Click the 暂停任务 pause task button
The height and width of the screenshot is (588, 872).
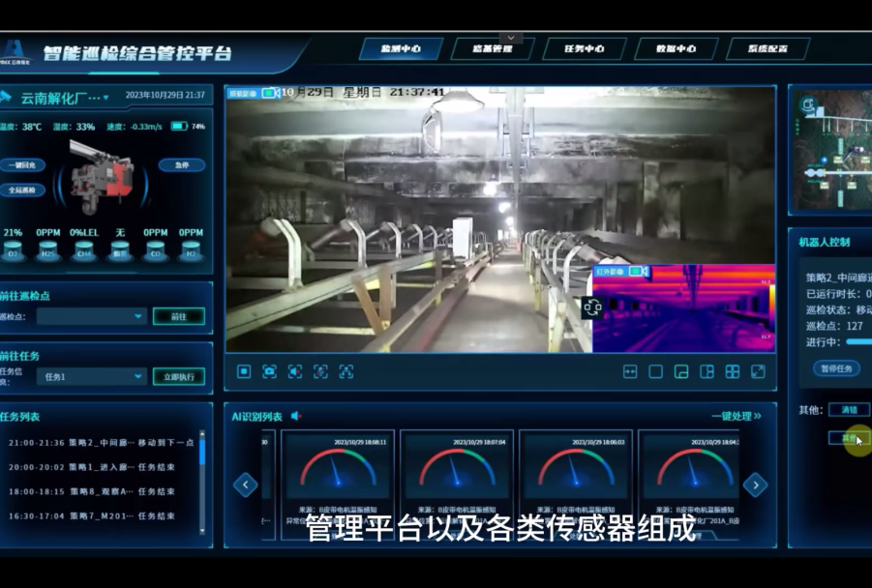[836, 368]
